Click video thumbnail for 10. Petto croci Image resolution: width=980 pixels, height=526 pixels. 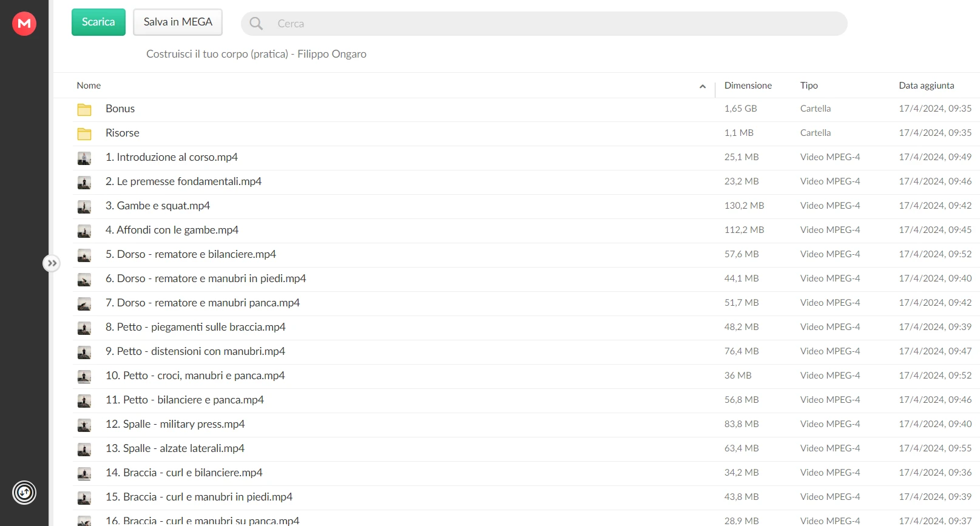84,376
